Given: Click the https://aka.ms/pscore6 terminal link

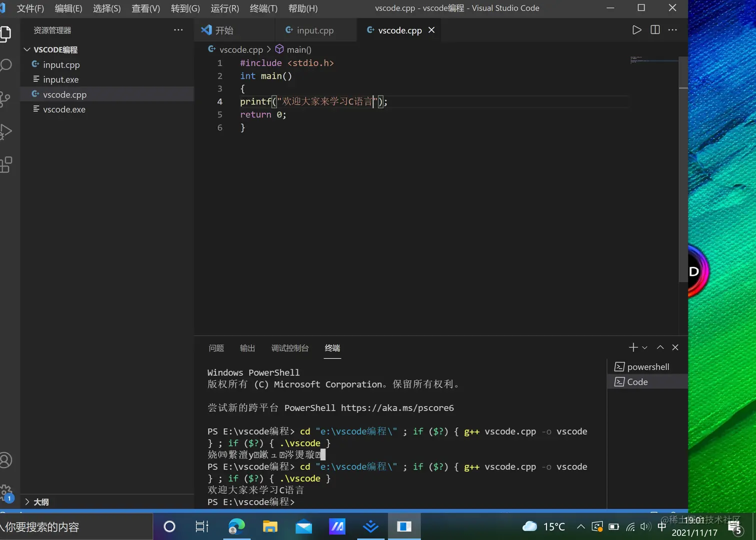Looking at the screenshot, I should [x=397, y=408].
